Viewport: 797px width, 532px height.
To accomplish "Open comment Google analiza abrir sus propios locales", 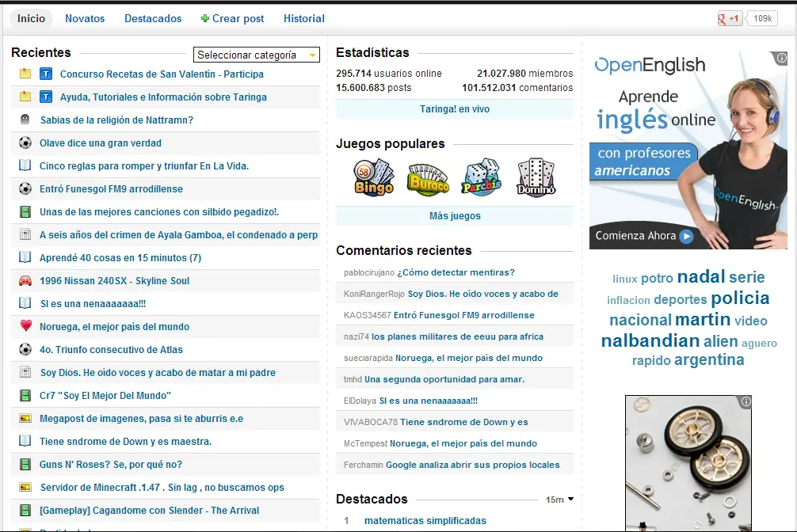I will 473,465.
